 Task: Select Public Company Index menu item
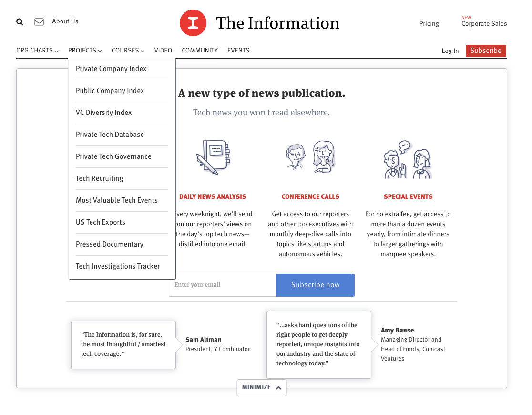[x=122, y=91]
